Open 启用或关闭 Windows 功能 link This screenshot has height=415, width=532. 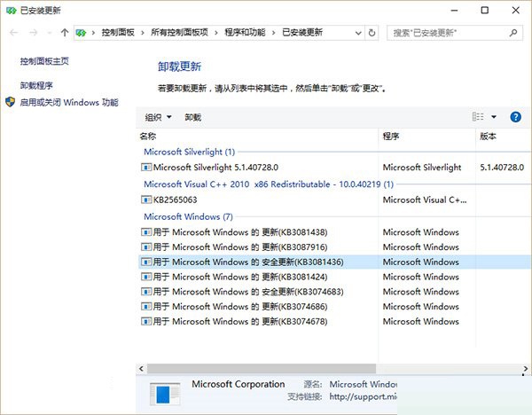coord(69,102)
